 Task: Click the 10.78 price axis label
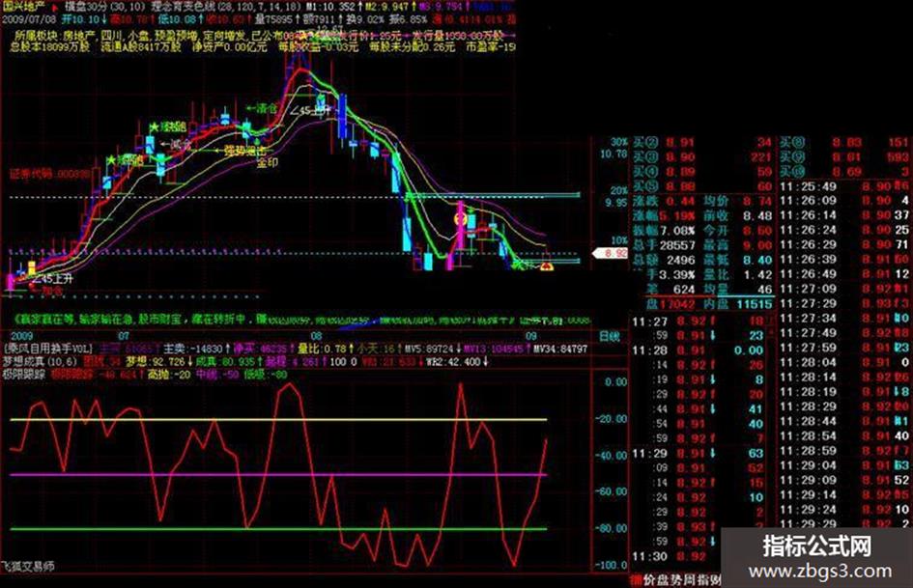point(613,154)
